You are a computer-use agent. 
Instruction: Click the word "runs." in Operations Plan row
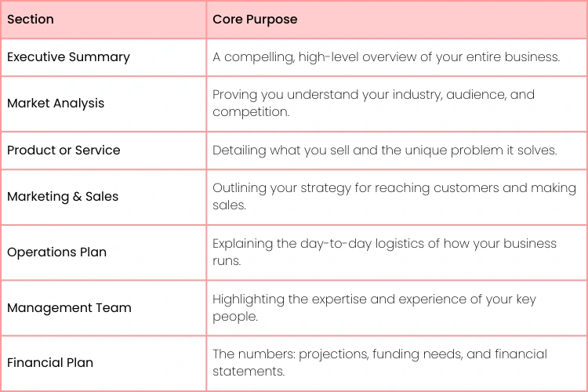click(227, 261)
